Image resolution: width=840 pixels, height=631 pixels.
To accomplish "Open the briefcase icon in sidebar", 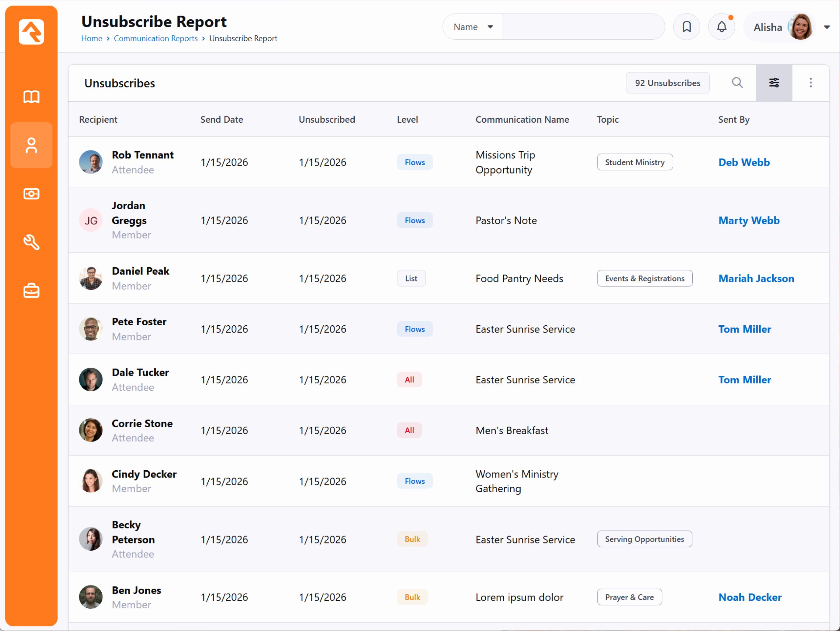I will [31, 291].
